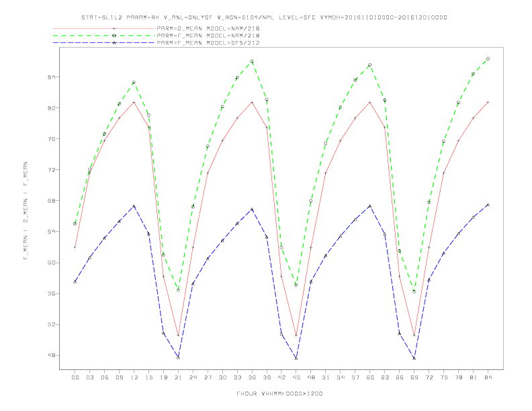Click green circle data point at forecast hour 69
Viewport: 532px width, 411px height.
pos(414,291)
